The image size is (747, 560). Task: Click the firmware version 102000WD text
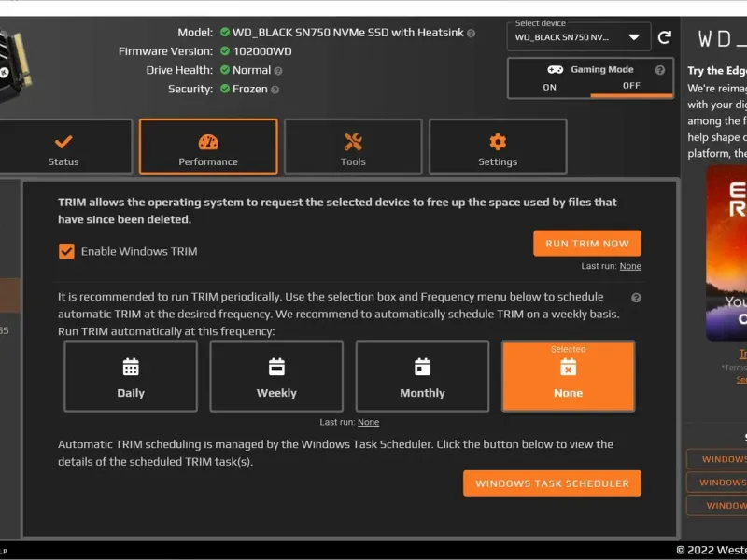point(262,51)
